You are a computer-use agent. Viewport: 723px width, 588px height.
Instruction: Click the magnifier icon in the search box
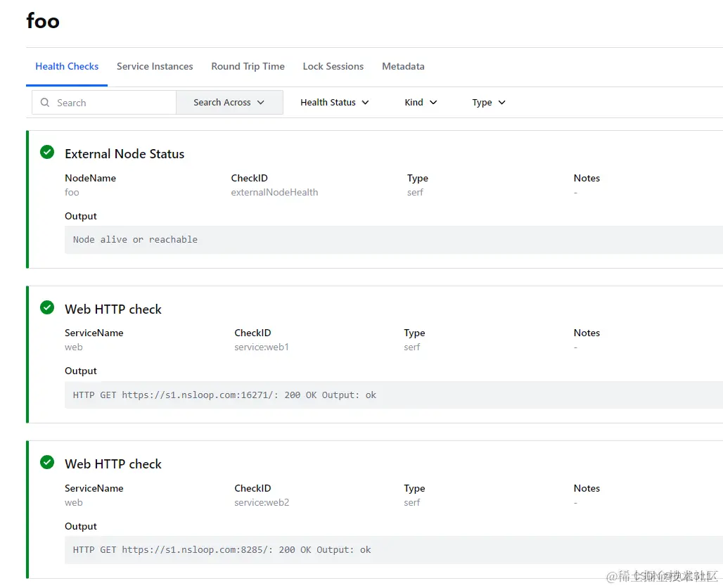[45, 103]
